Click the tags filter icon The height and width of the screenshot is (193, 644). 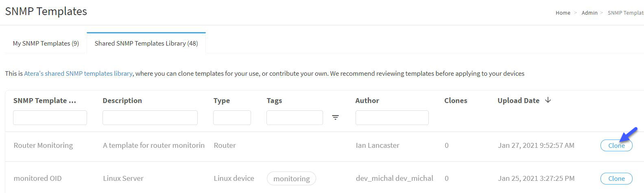click(335, 117)
